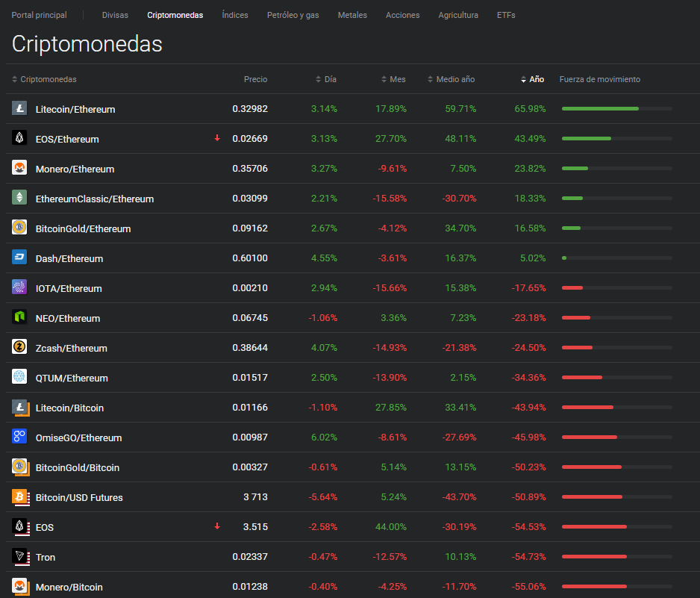Click the Precio column header
Screen dimensions: 700x598
[x=255, y=79]
